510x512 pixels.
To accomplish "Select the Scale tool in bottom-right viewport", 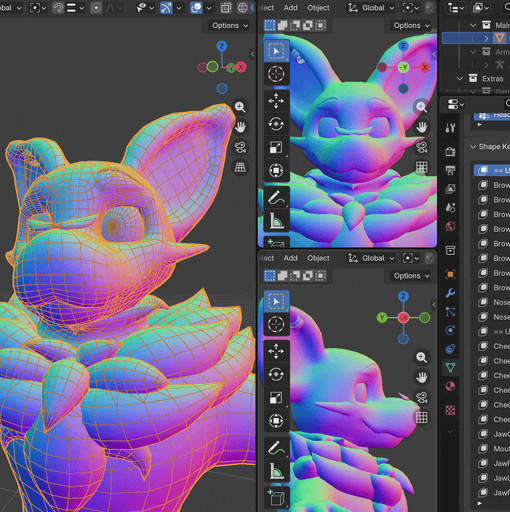I will tap(276, 398).
